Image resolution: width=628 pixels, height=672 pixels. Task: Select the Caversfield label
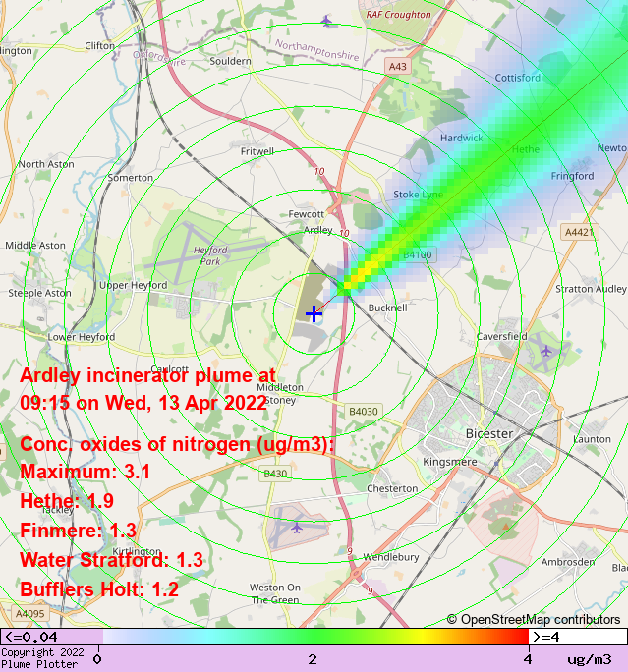502,336
